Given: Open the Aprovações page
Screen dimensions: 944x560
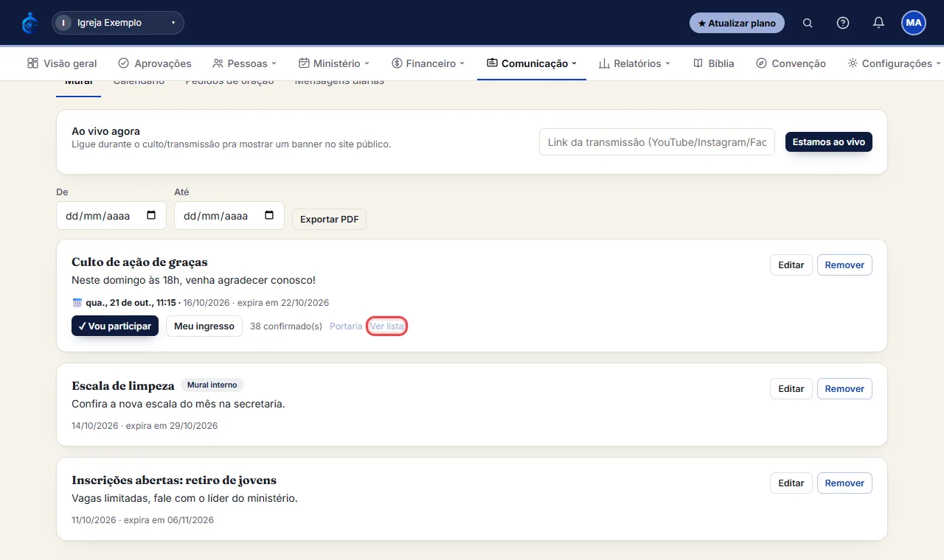Looking at the screenshot, I should pyautogui.click(x=155, y=63).
